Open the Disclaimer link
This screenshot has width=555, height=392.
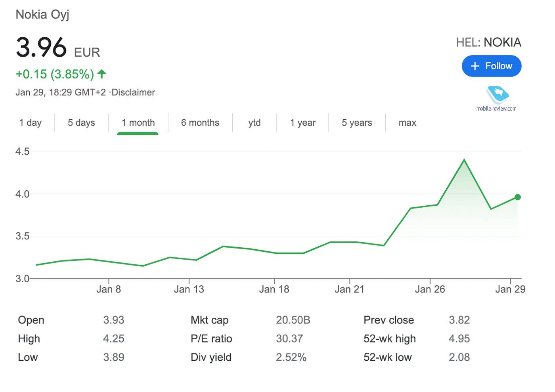point(133,92)
